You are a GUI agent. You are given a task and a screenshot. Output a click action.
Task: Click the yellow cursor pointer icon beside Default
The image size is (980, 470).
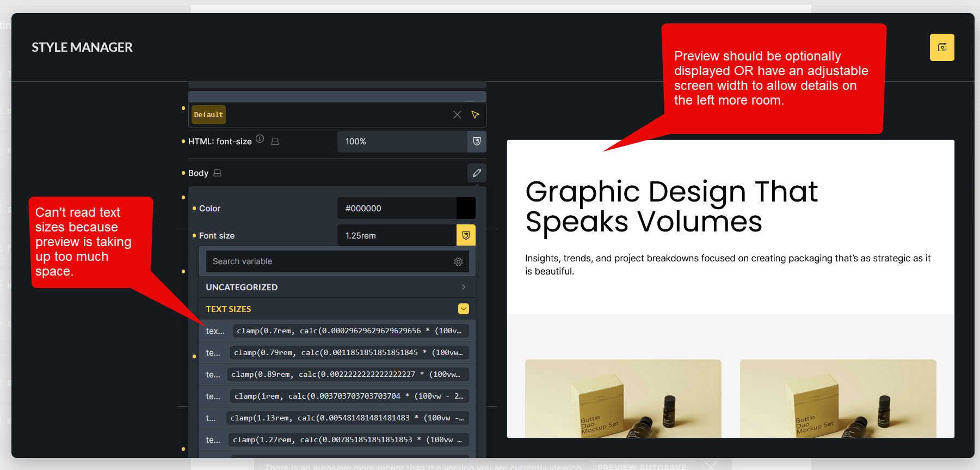(475, 115)
